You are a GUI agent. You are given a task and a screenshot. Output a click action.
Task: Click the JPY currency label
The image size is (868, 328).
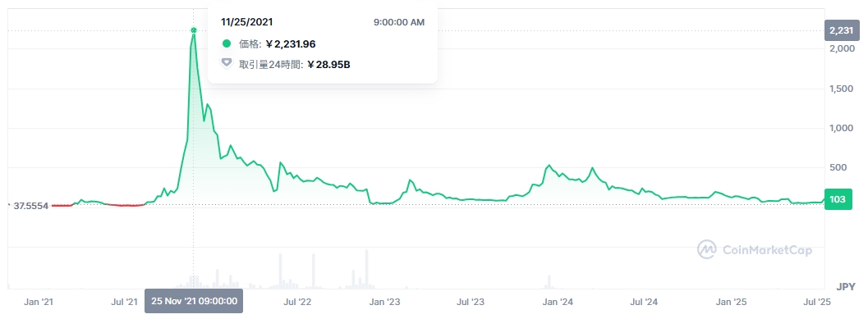pyautogui.click(x=845, y=286)
